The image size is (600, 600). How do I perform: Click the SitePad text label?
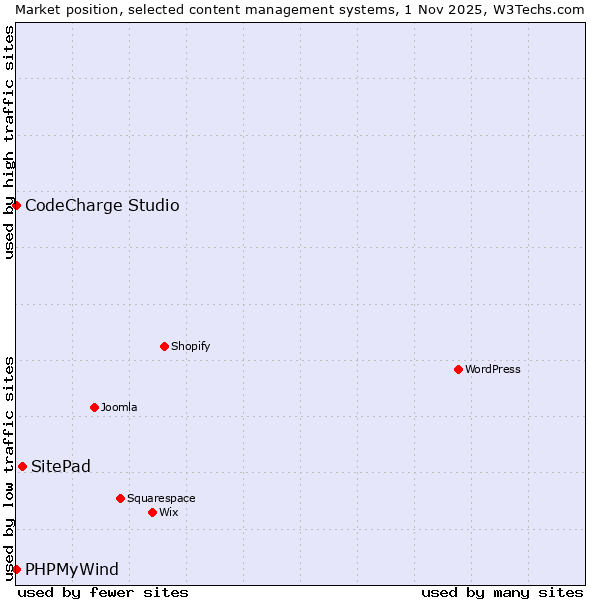(61, 467)
